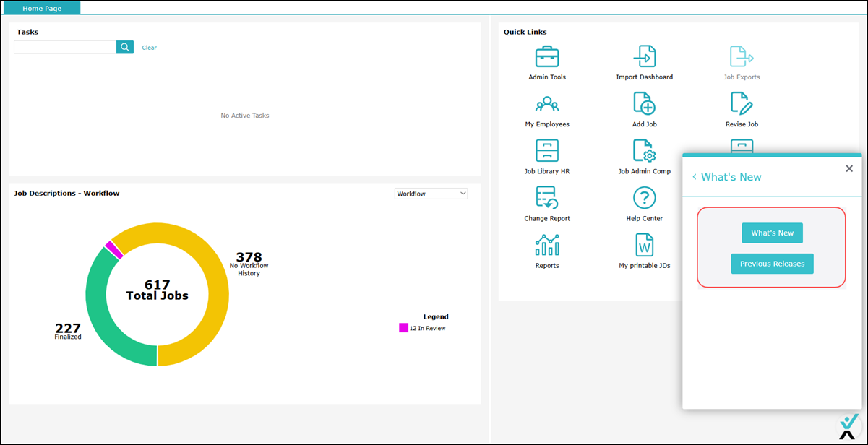Open the Revise Job icon
Image resolution: width=868 pixels, height=445 pixels.
click(x=742, y=104)
